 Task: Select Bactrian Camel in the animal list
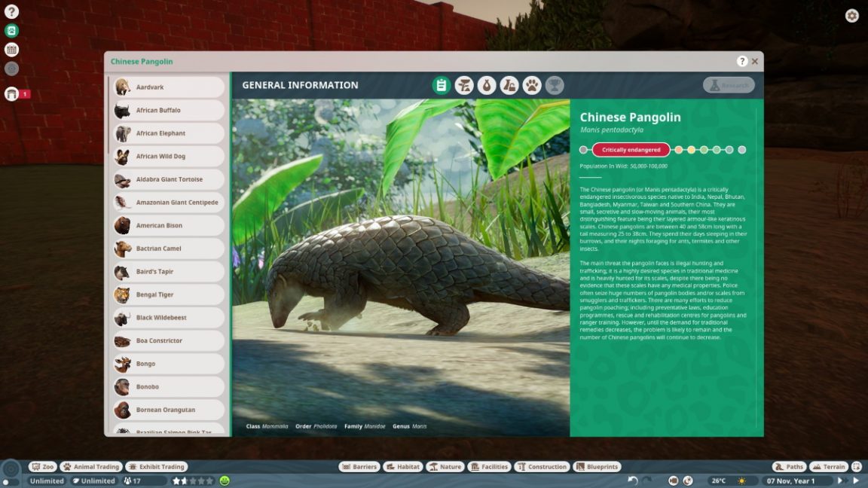(x=168, y=249)
